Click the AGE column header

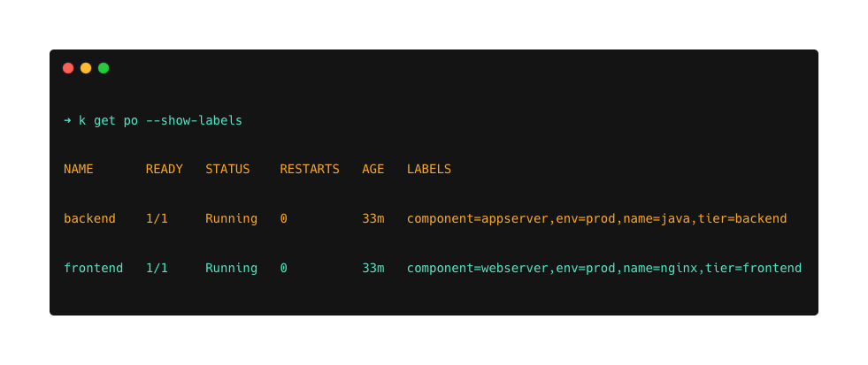click(x=373, y=169)
